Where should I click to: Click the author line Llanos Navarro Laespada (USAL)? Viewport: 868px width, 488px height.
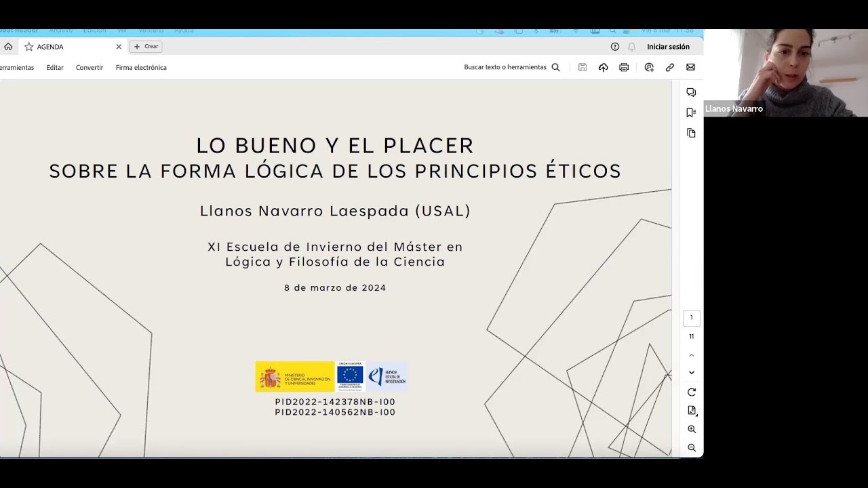coord(335,211)
